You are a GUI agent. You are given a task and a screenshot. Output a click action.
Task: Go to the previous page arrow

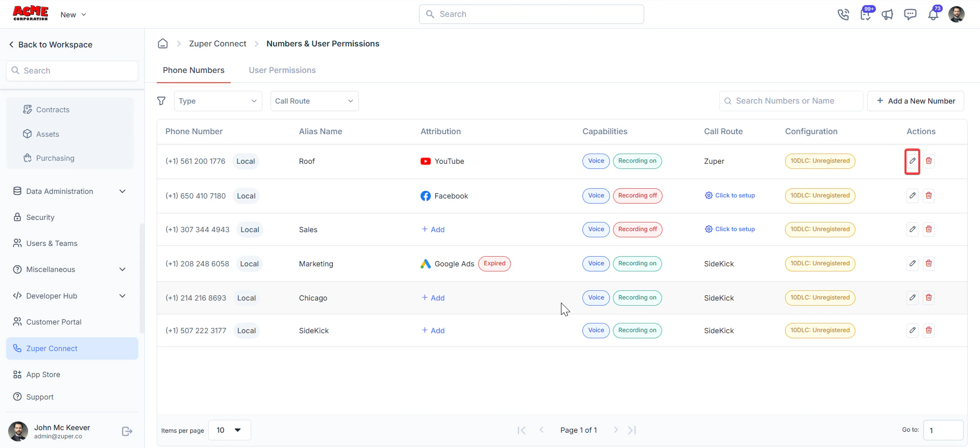tap(542, 430)
